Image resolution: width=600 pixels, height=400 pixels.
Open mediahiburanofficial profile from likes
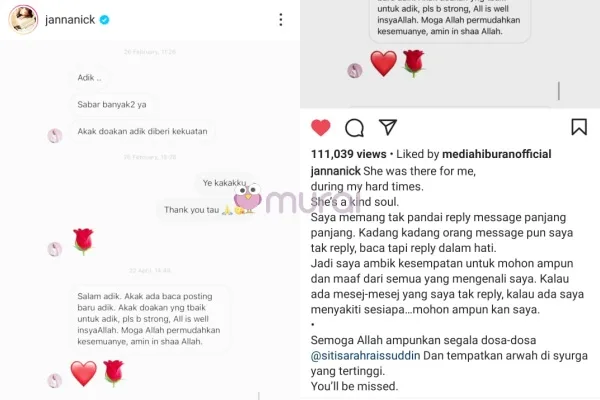497,154
